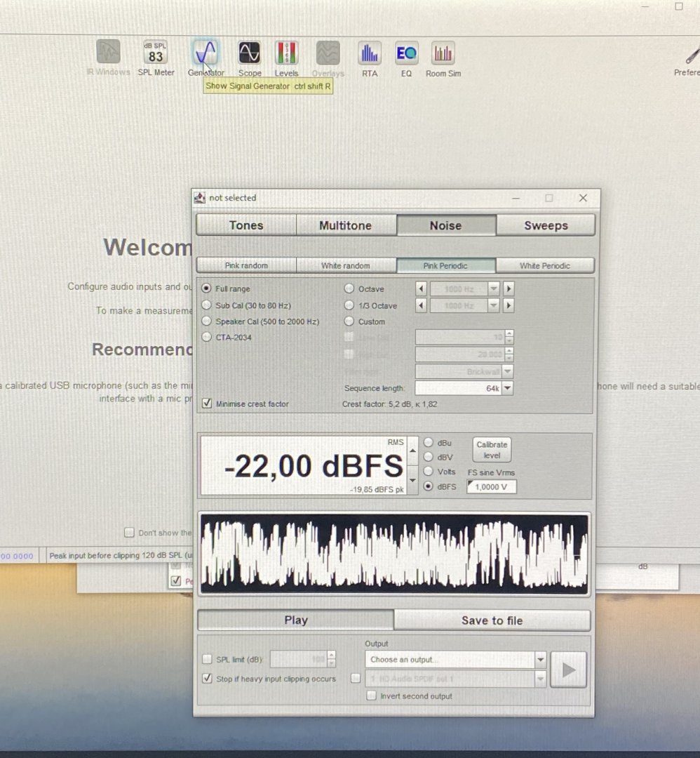This screenshot has height=758, width=700.
Task: Select the dBu level unit
Action: 429,443
